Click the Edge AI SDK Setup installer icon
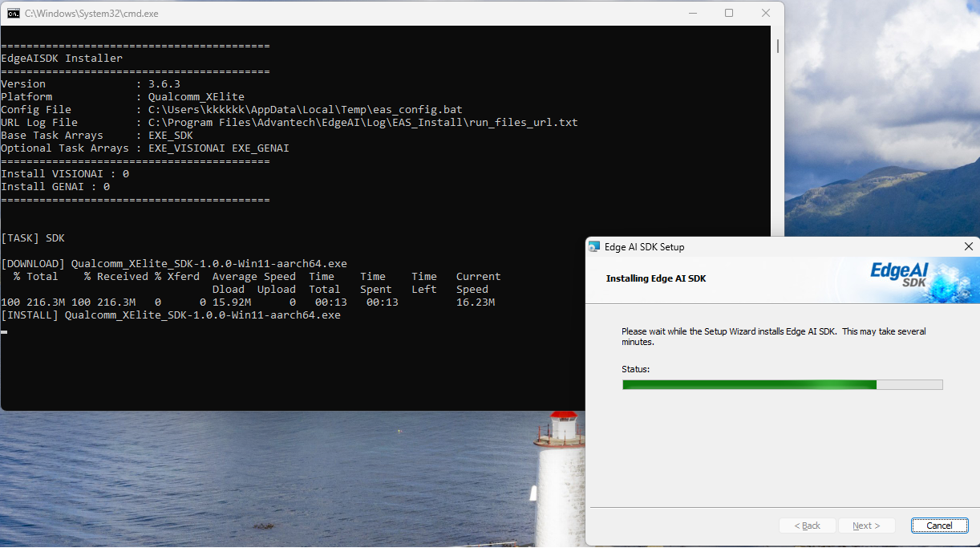980x548 pixels. [594, 246]
